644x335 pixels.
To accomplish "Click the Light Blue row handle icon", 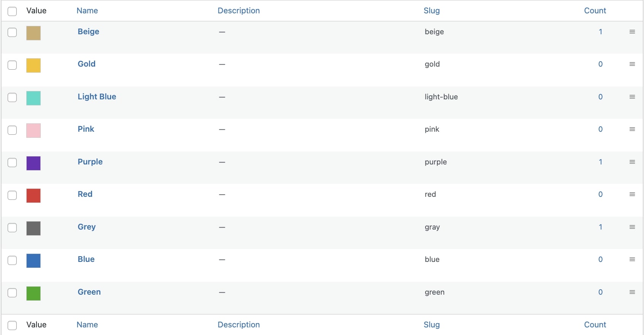I will [x=632, y=97].
